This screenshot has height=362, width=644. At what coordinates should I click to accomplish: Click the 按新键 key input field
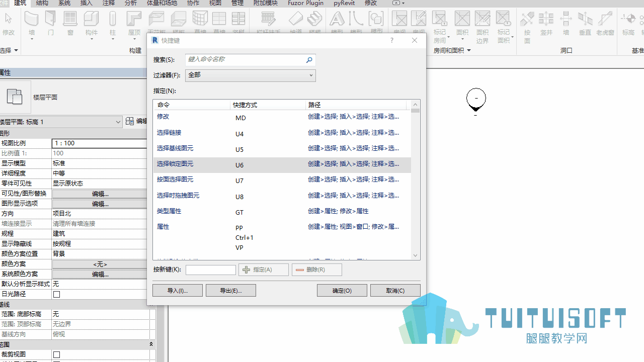point(211,270)
